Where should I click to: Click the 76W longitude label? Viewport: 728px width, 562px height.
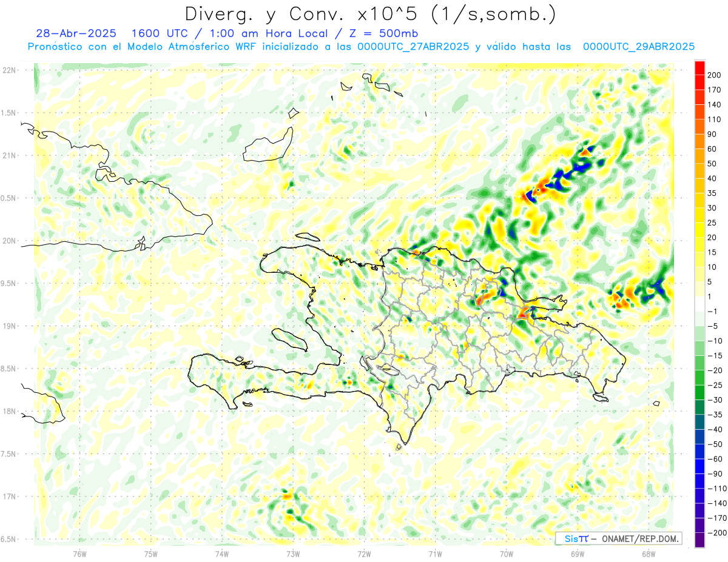point(79,554)
